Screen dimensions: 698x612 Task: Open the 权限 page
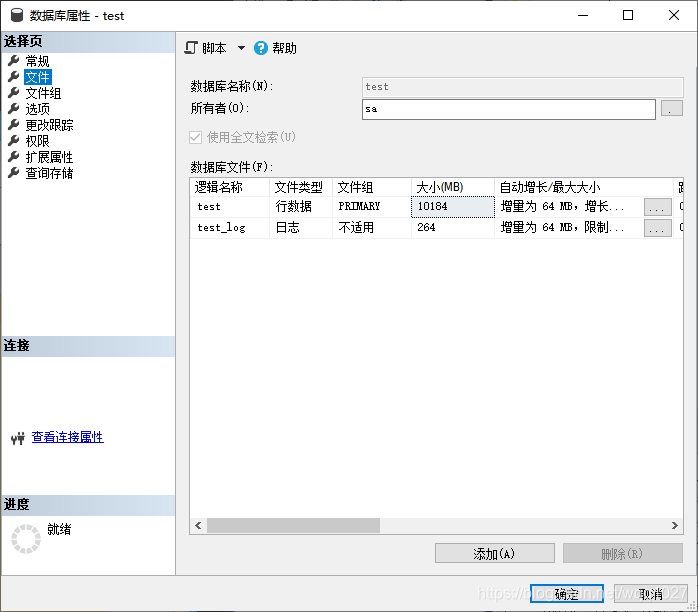tap(37, 141)
